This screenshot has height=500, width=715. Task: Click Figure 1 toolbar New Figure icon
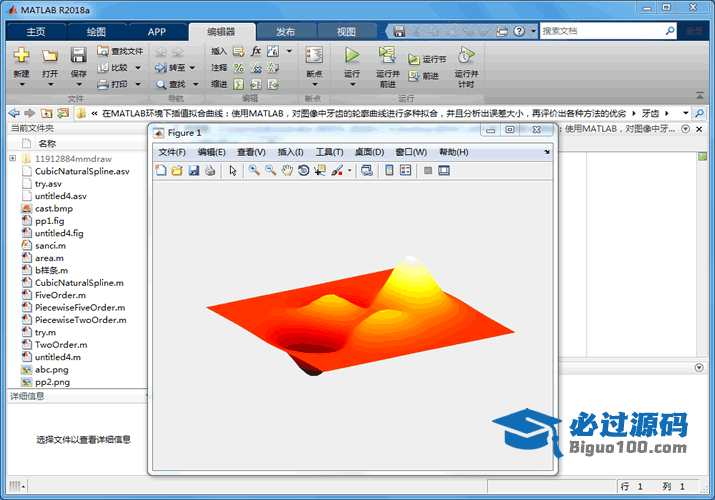pyautogui.click(x=161, y=170)
